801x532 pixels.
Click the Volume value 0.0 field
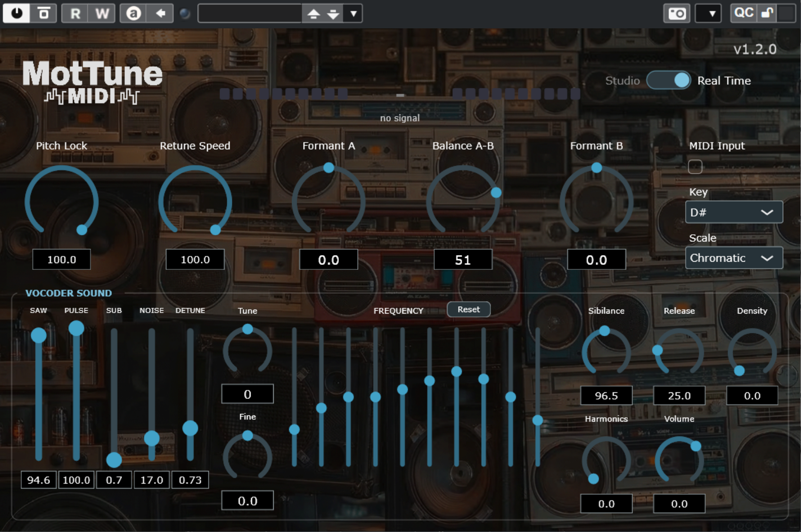pos(679,504)
